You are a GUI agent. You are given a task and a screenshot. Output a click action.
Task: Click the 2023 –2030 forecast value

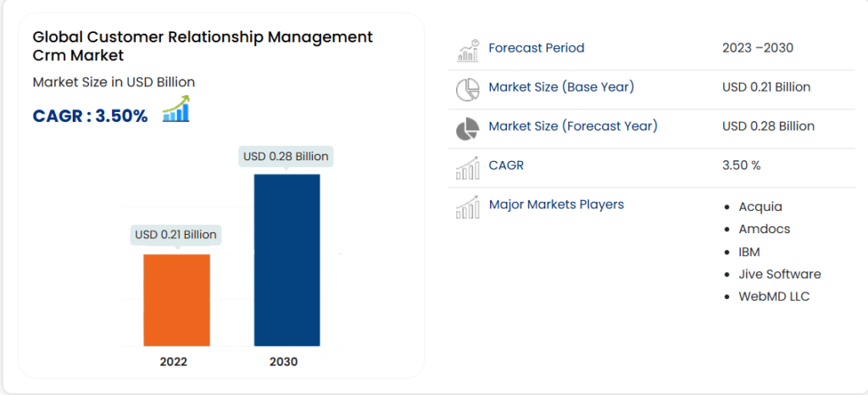coord(758,48)
